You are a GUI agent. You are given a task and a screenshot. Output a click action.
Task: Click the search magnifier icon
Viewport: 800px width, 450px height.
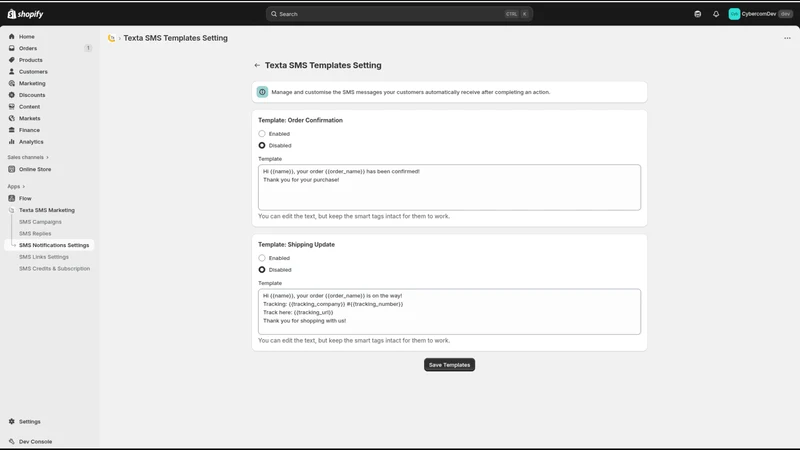[274, 14]
